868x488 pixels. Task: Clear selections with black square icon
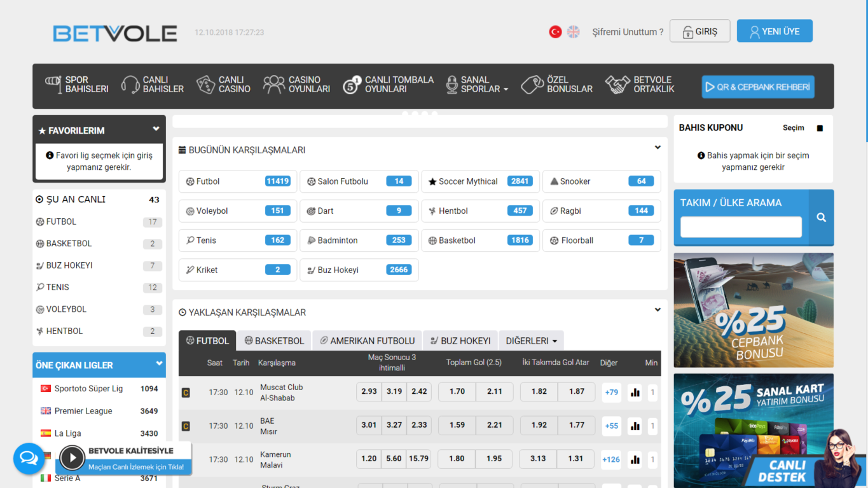coord(820,129)
